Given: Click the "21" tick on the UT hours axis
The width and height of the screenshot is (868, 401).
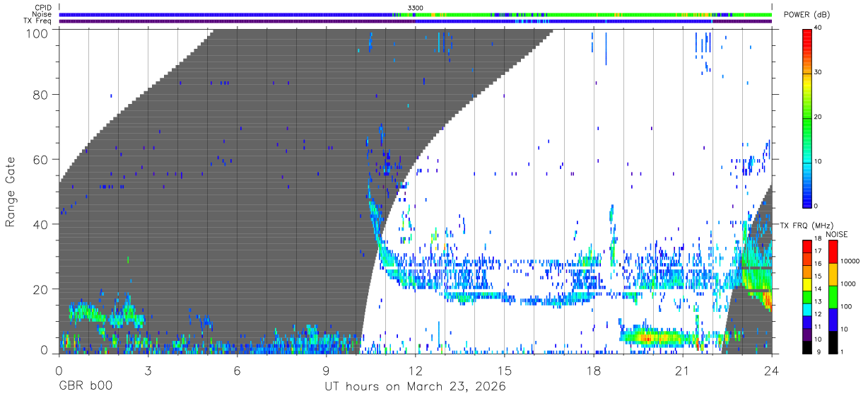Looking at the screenshot, I should click(x=683, y=369).
